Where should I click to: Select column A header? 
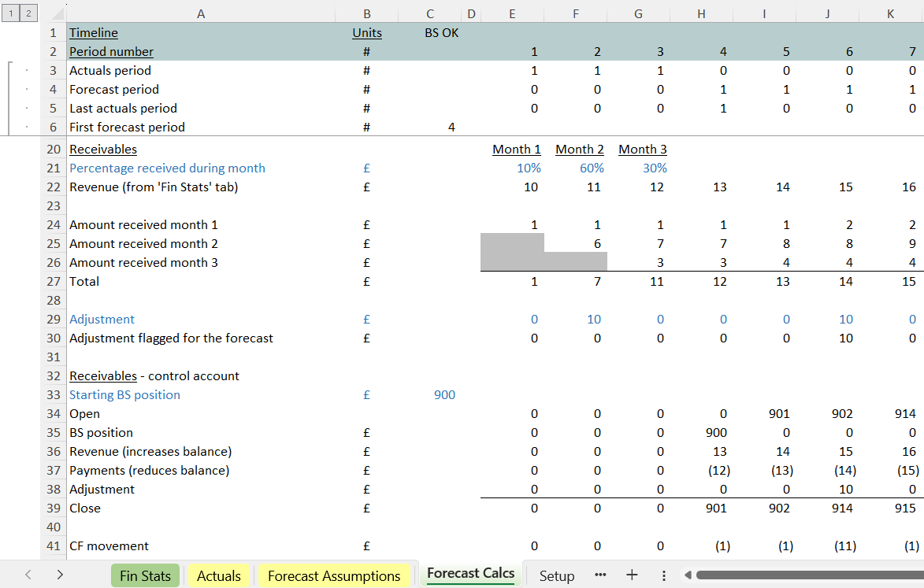pos(201,13)
